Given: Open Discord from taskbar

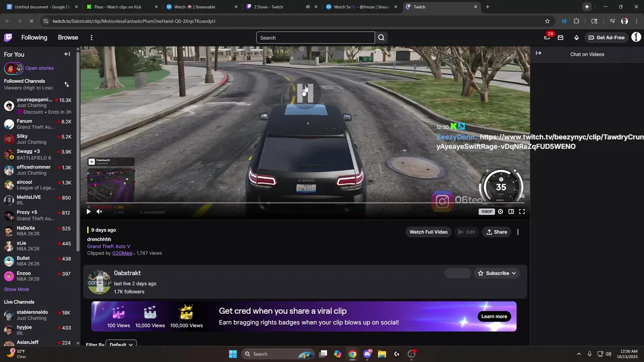Looking at the screenshot, I should 368,354.
